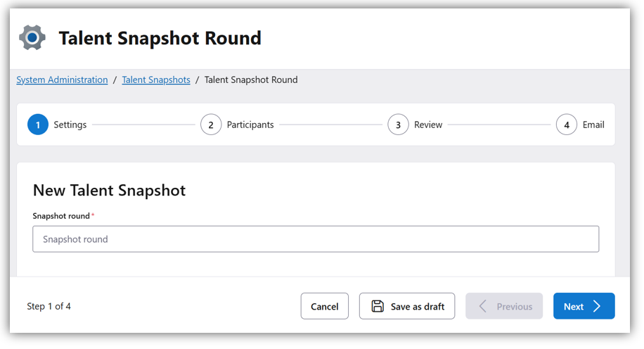Click the Previous label text
Viewport: 644px width, 349px height.
click(x=515, y=307)
